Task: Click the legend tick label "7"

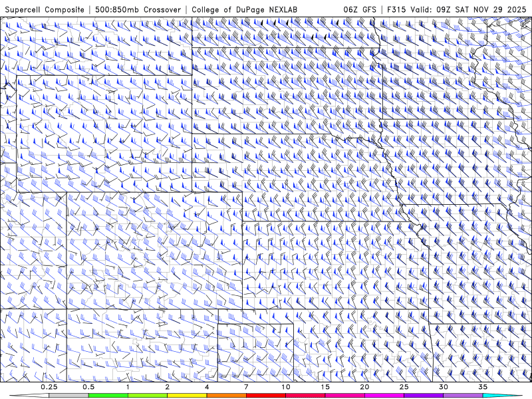Action: click(246, 387)
